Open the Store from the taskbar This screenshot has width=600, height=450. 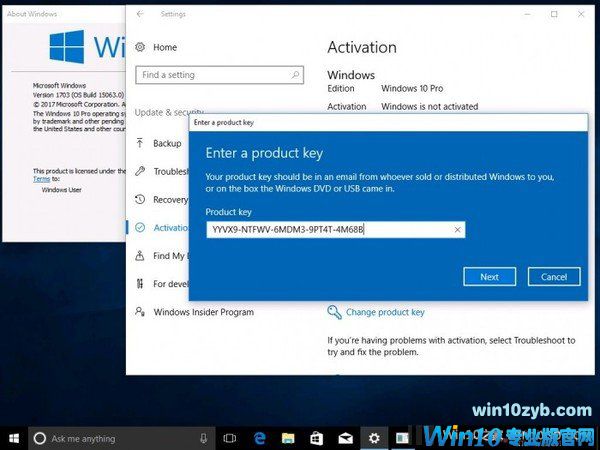pos(316,439)
